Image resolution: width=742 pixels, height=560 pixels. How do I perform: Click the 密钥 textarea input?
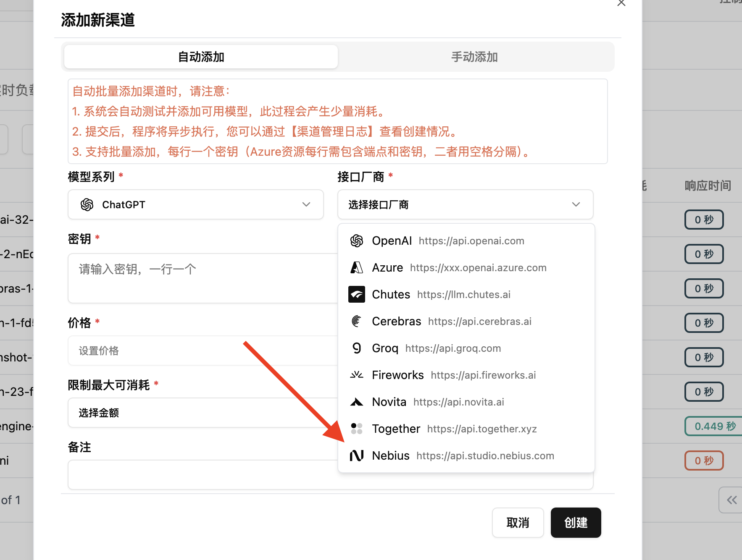click(202, 278)
